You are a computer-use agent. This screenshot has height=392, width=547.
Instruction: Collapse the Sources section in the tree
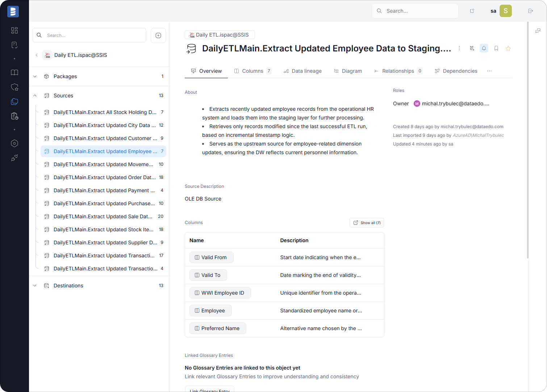click(x=35, y=95)
